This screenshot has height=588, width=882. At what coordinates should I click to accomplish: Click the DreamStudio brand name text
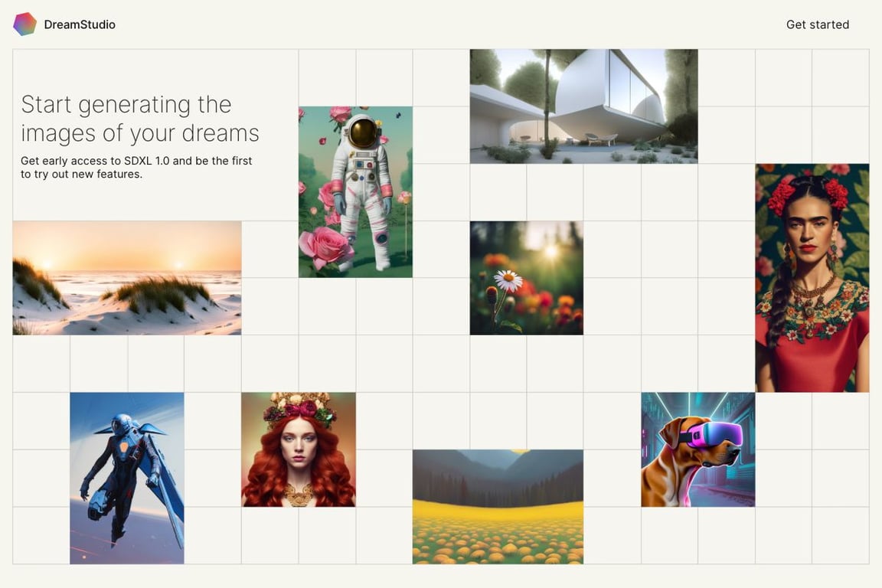pyautogui.click(x=80, y=24)
